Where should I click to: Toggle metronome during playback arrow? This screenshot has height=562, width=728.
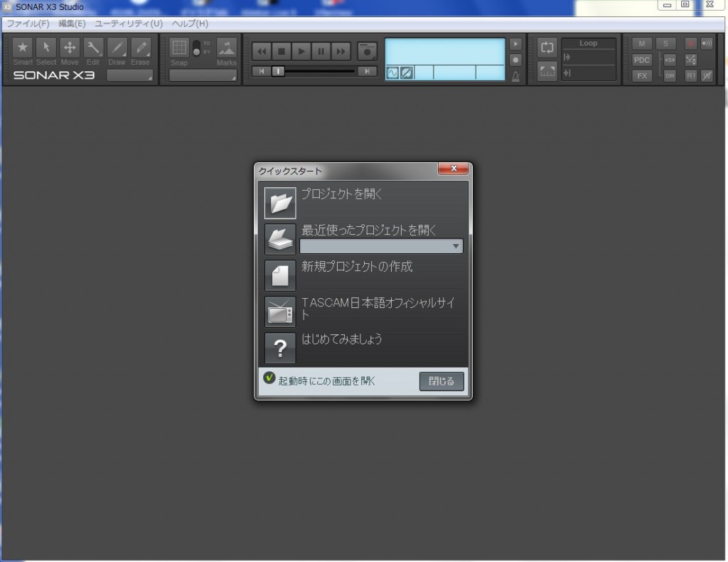515,44
